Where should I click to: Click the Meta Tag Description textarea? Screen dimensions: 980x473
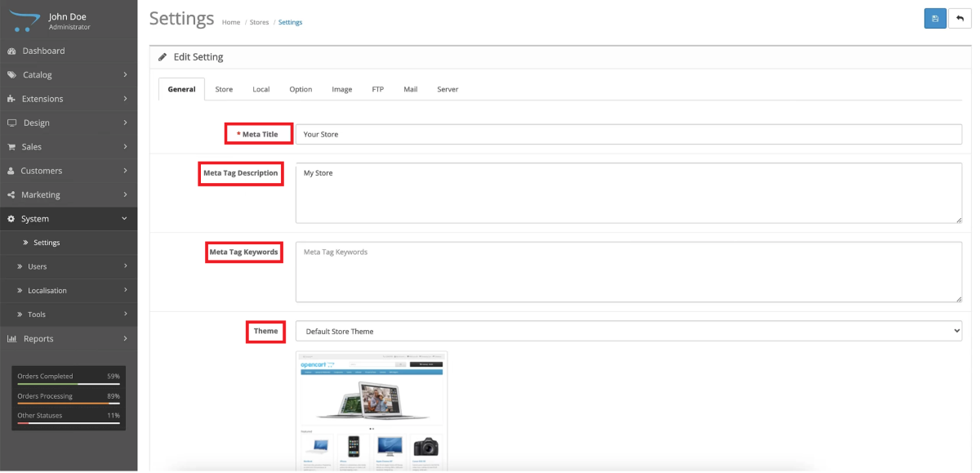click(x=629, y=193)
